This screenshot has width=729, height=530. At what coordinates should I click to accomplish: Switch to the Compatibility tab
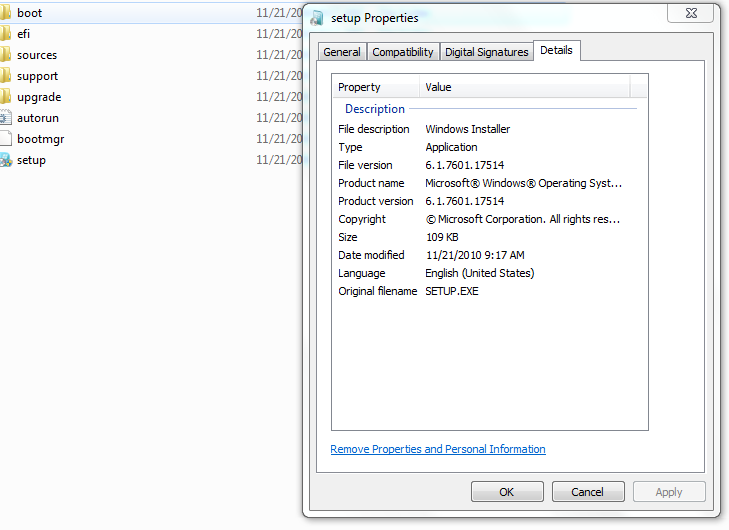pyautogui.click(x=403, y=52)
